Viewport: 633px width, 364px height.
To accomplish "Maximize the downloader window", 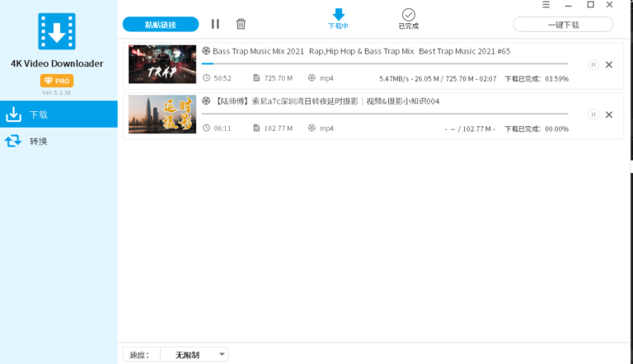I will pyautogui.click(x=591, y=4).
